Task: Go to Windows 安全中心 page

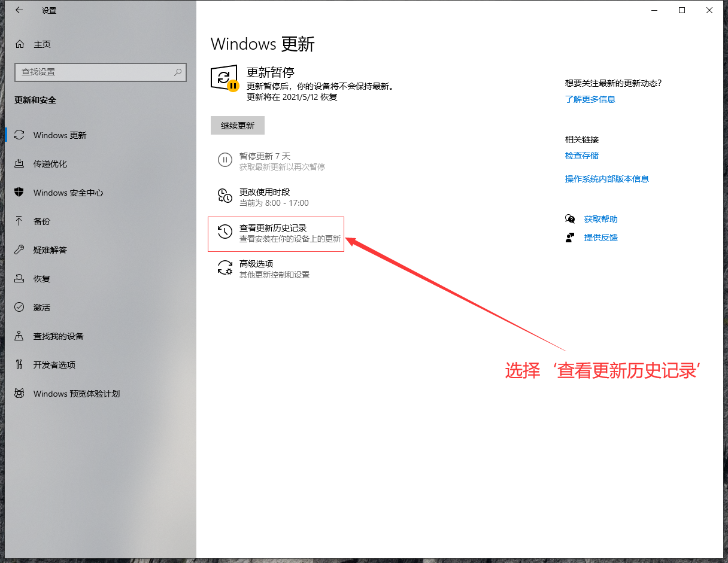Action: click(101, 193)
